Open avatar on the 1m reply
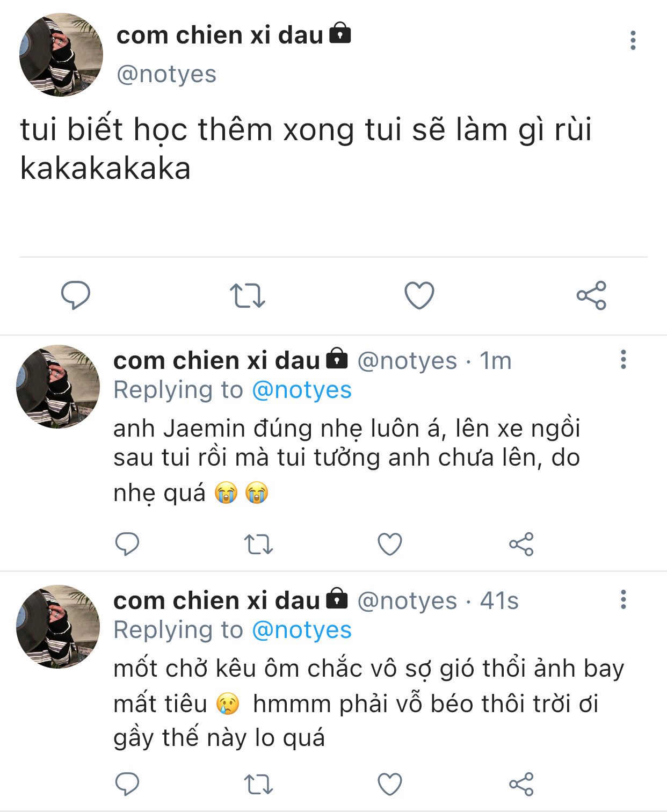This screenshot has width=667, height=812. coord(58,387)
